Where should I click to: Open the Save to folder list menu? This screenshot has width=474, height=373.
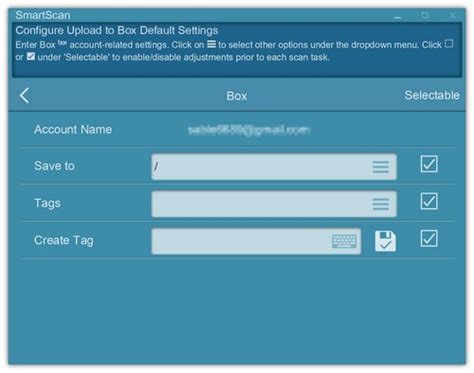380,167
